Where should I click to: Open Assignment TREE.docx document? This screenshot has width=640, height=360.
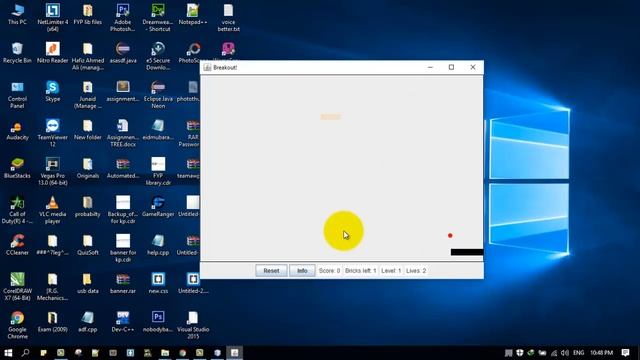tap(123, 133)
